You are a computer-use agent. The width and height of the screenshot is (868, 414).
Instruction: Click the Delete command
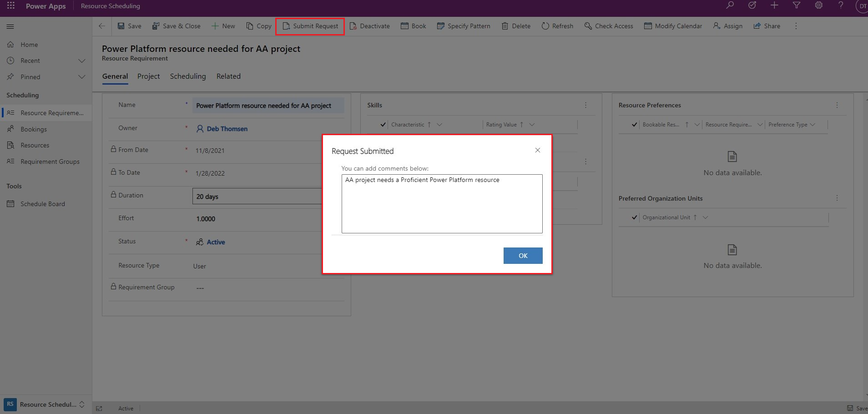[516, 26]
